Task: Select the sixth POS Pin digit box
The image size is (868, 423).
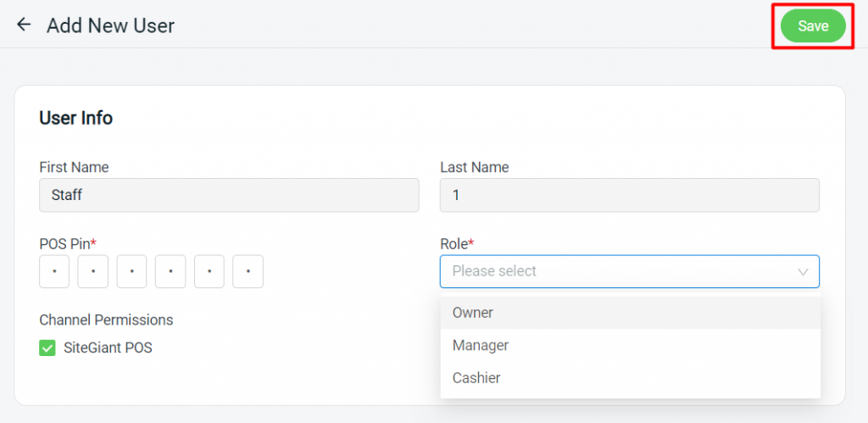Action: tap(248, 271)
